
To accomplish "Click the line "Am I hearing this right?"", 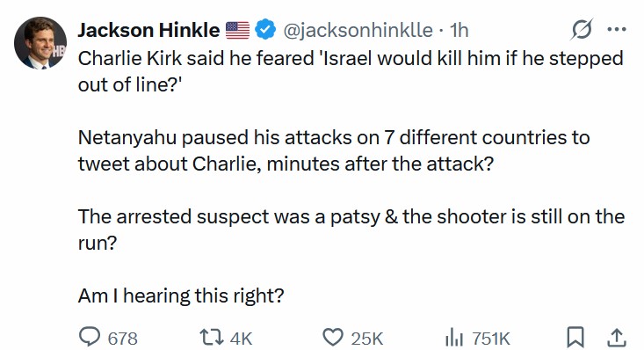I will coord(181,295).
